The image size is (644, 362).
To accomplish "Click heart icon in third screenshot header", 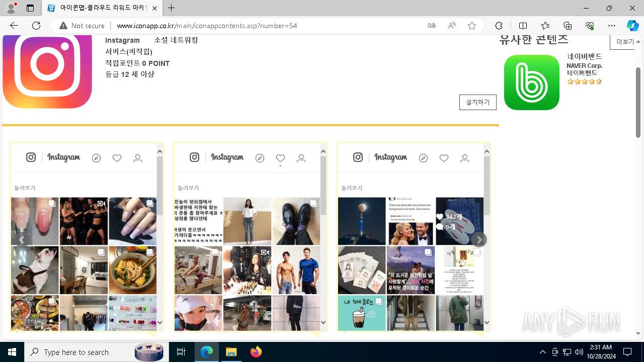I will click(444, 158).
